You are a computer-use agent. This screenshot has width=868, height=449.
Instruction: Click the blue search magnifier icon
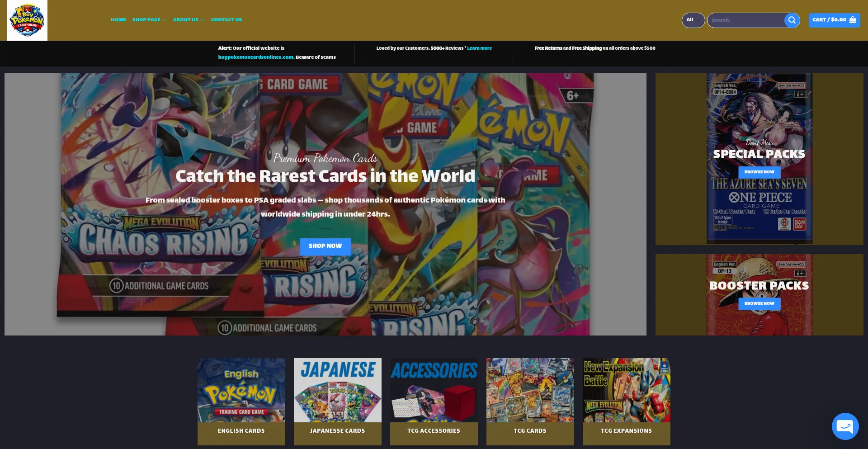click(792, 20)
